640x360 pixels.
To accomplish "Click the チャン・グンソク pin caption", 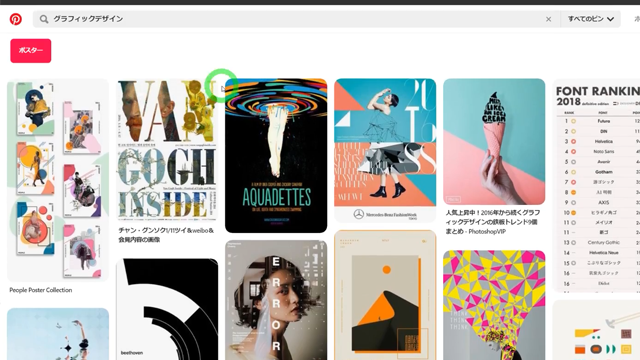I will [x=167, y=235].
